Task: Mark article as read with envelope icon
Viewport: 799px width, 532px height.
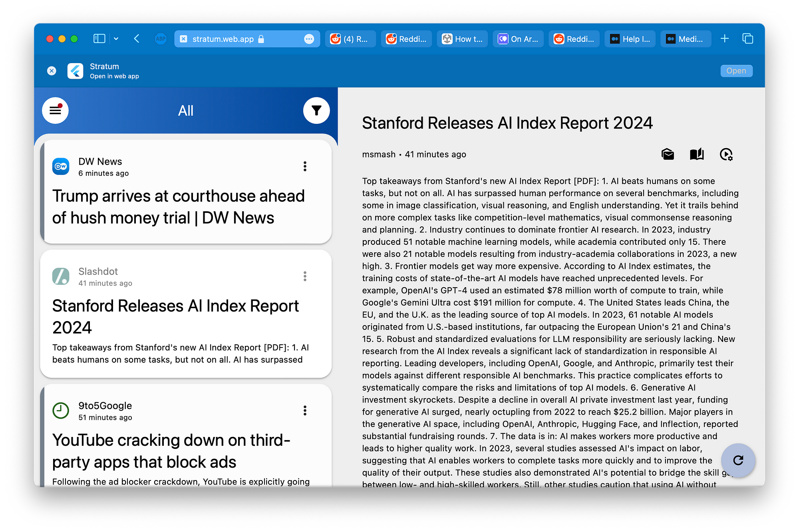Action: [668, 154]
